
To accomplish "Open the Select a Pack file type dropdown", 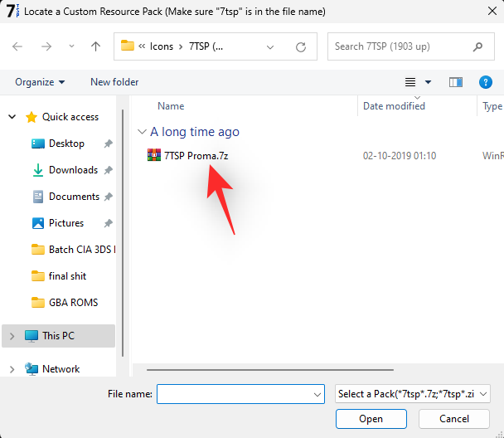I will [412, 394].
